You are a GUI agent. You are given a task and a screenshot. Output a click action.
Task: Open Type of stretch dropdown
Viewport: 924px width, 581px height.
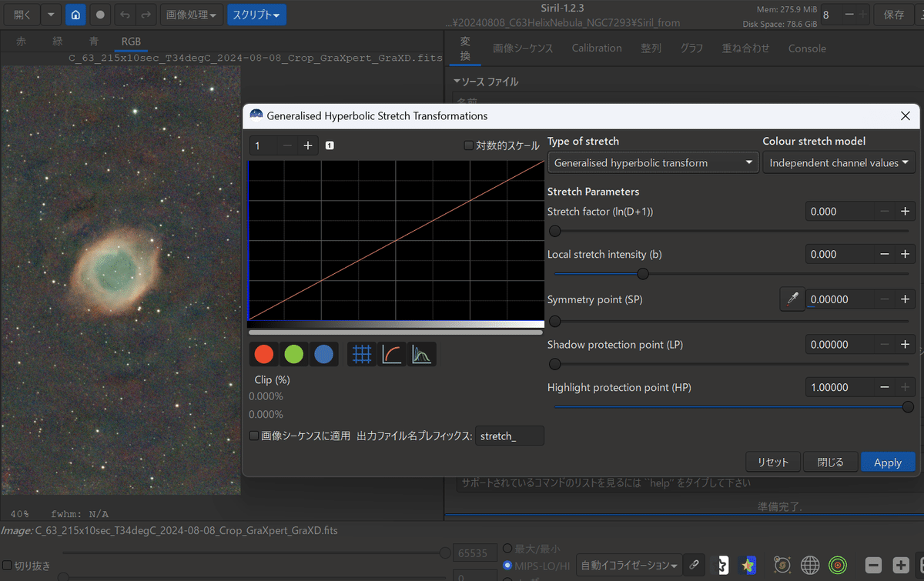tap(653, 163)
